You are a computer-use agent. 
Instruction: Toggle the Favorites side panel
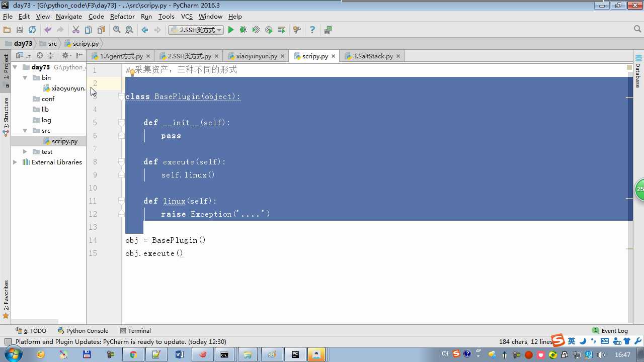[6, 299]
